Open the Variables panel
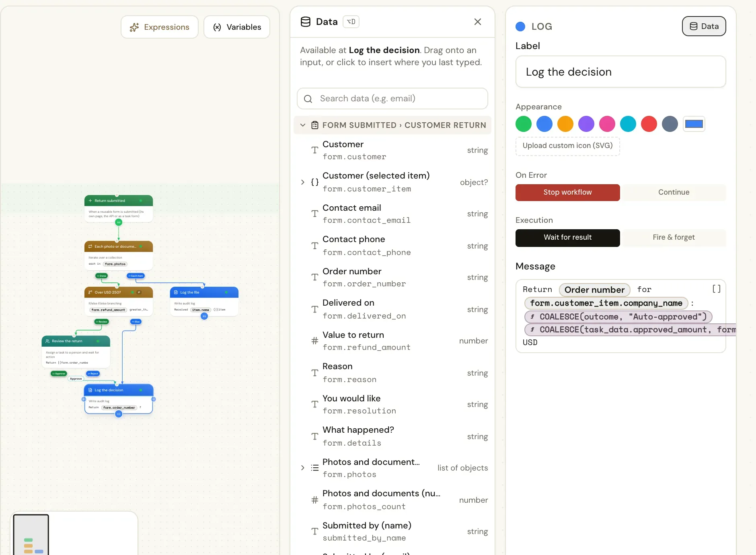The width and height of the screenshot is (756, 555). pos(237,27)
